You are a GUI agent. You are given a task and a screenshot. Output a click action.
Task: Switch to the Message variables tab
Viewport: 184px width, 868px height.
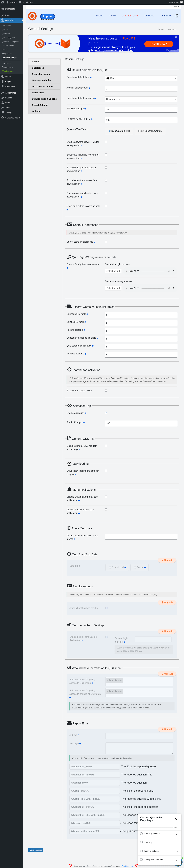[x=44, y=80]
